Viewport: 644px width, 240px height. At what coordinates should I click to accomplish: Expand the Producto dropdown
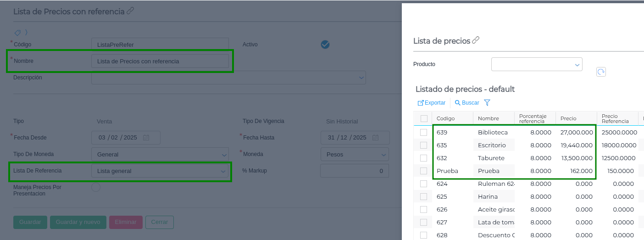point(577,65)
